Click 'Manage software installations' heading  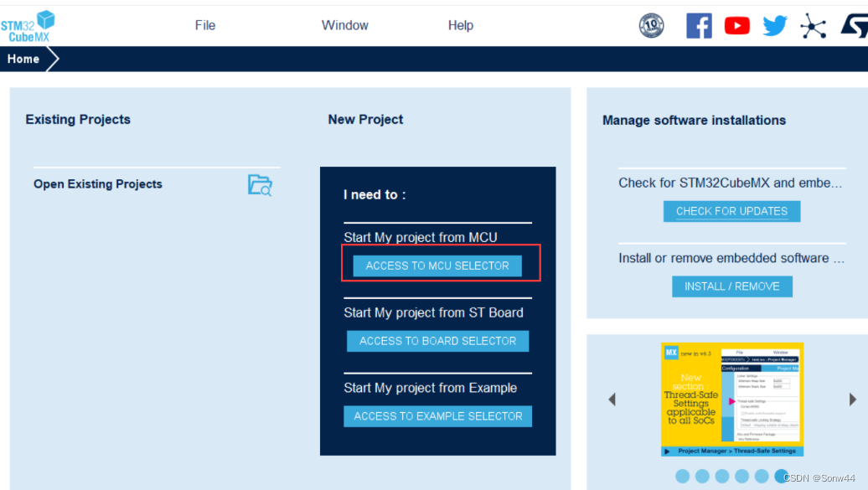tap(695, 121)
